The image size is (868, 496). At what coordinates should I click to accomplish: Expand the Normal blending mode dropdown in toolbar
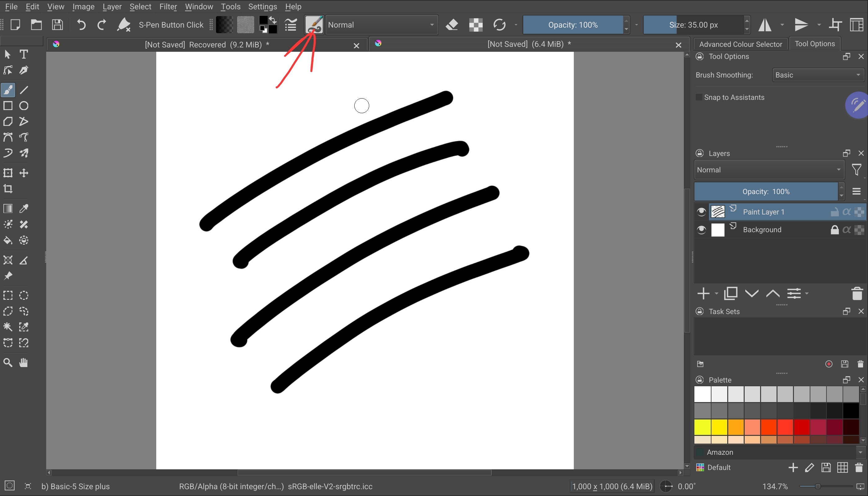click(x=382, y=25)
